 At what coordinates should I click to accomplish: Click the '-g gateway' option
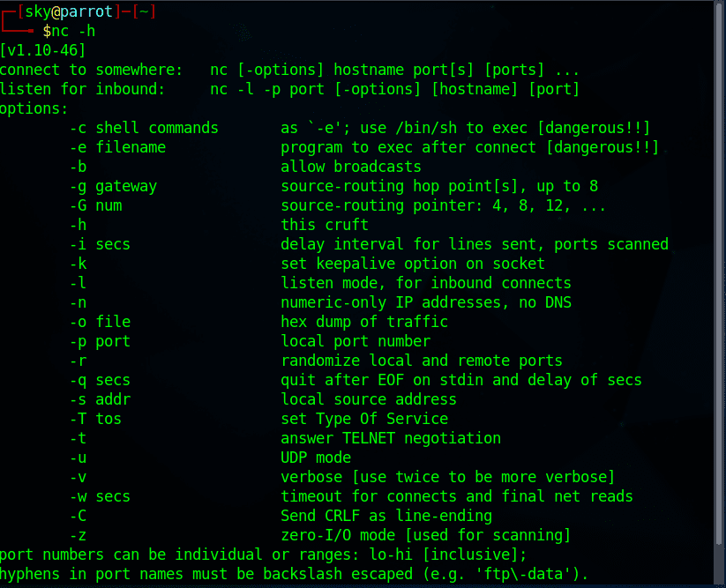(113, 186)
